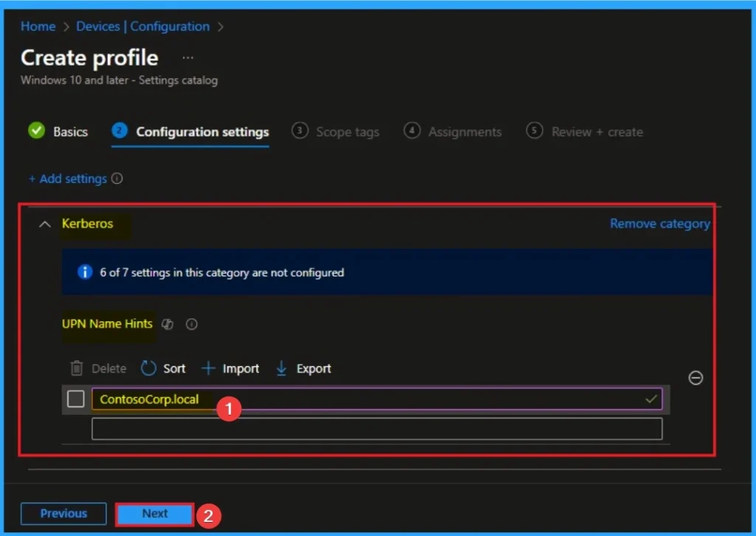Switch to the Scope tags tab
This screenshot has height=536, width=756.
[347, 132]
